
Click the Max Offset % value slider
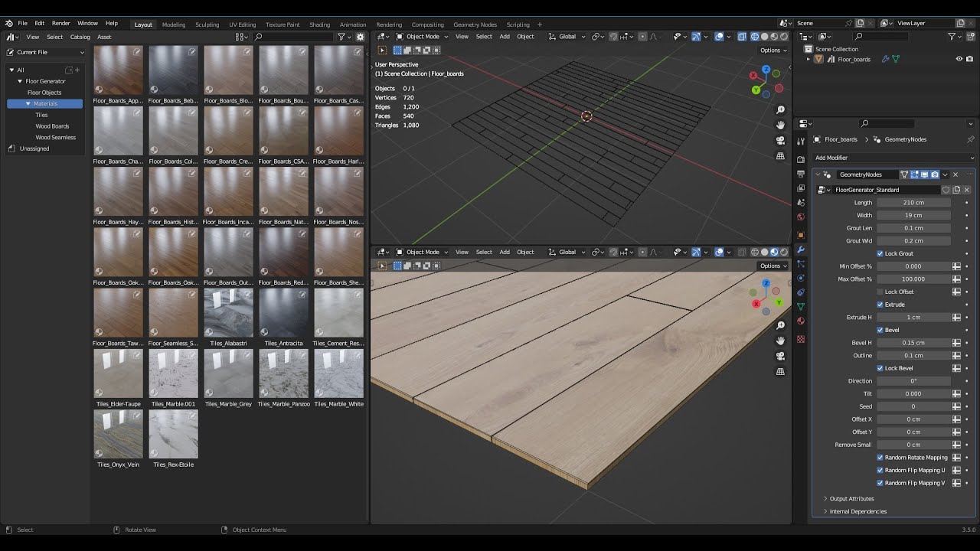[x=913, y=279]
